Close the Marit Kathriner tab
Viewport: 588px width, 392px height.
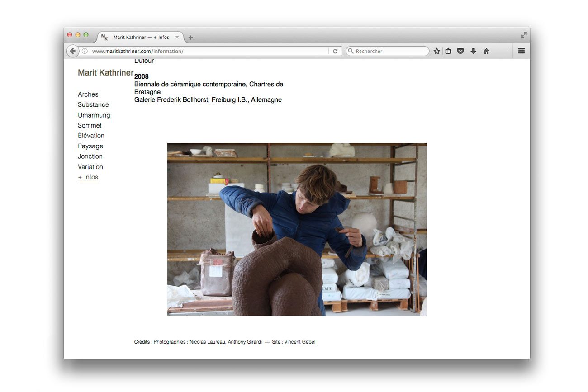177,37
